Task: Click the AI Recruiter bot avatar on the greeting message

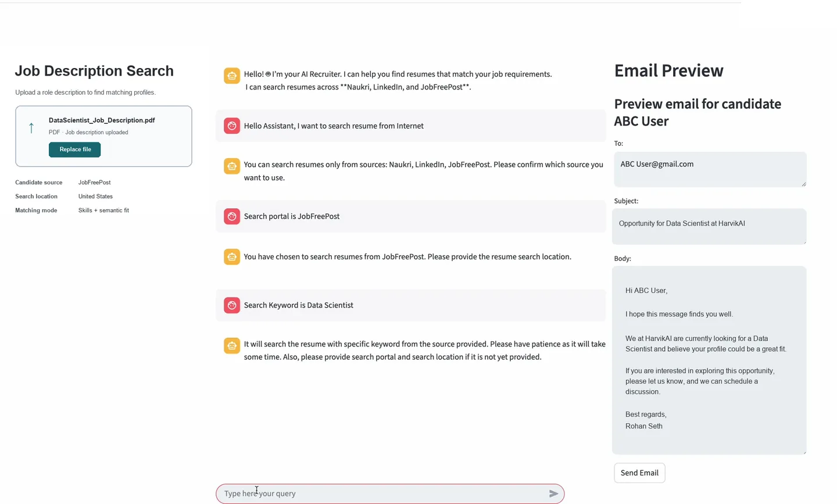Action: (232, 76)
